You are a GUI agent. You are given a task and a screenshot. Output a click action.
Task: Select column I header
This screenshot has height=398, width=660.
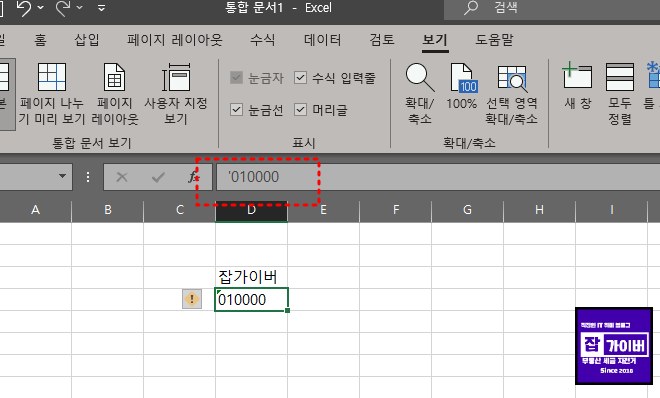point(612,210)
